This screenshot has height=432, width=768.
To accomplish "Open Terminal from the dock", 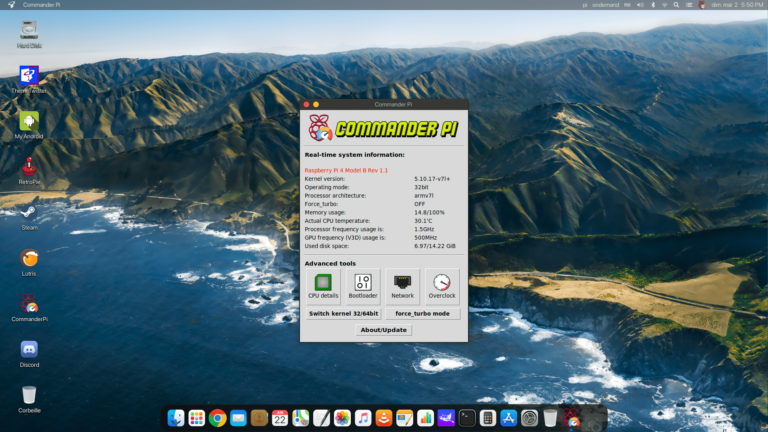I will (467, 418).
